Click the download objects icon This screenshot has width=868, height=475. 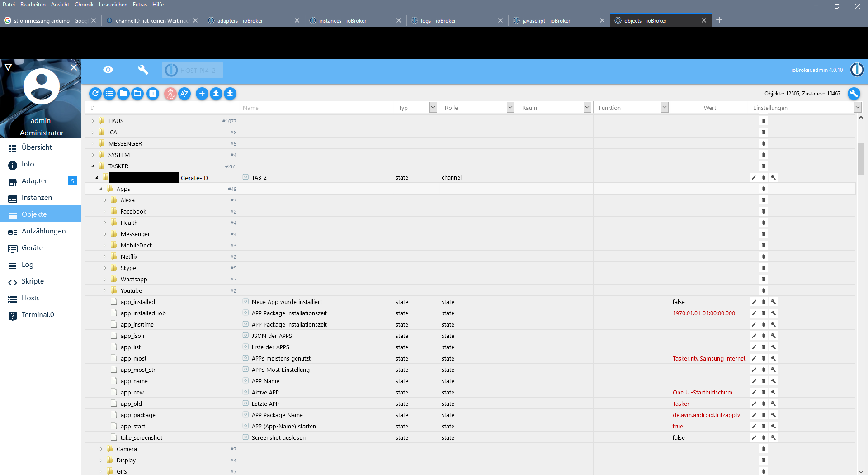point(230,94)
